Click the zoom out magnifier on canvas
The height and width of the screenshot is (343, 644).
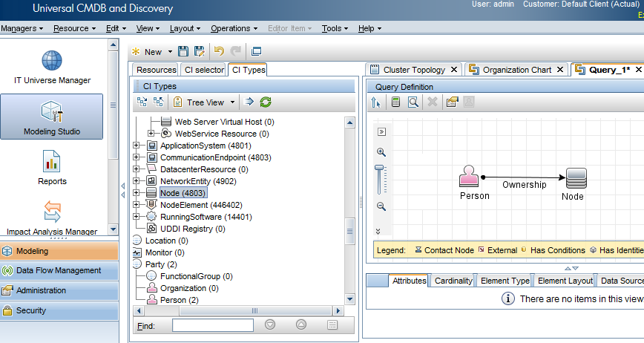381,206
